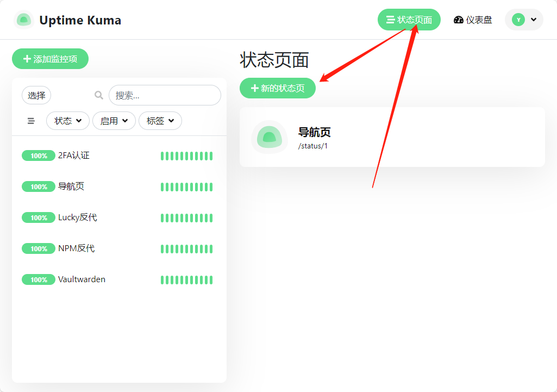Click the heartbeat bar for NPM反代

pyautogui.click(x=186, y=249)
